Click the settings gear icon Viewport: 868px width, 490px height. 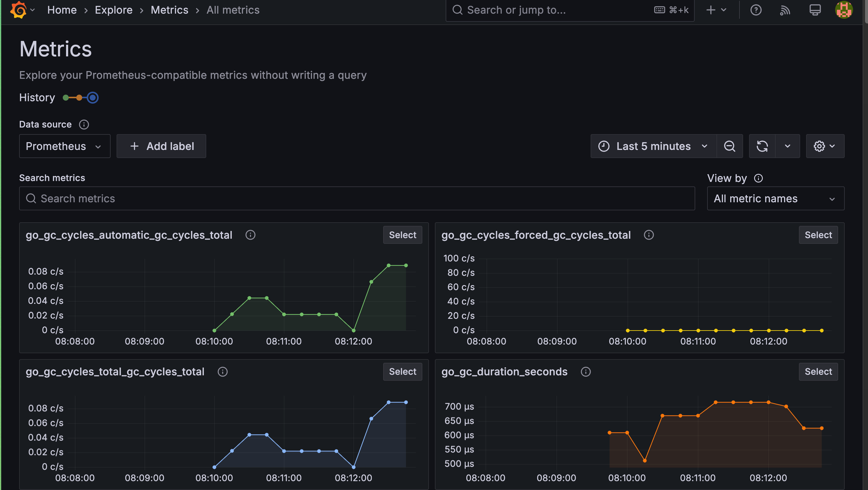point(819,146)
